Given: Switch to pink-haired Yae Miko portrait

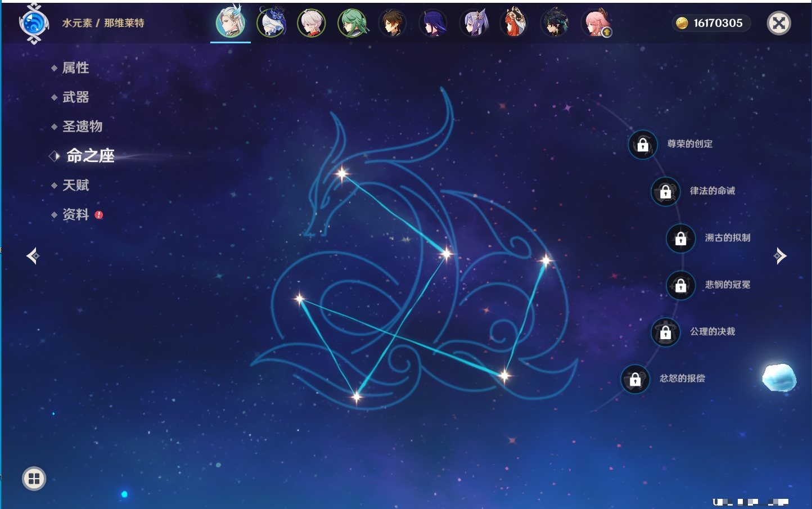Looking at the screenshot, I should [596, 23].
